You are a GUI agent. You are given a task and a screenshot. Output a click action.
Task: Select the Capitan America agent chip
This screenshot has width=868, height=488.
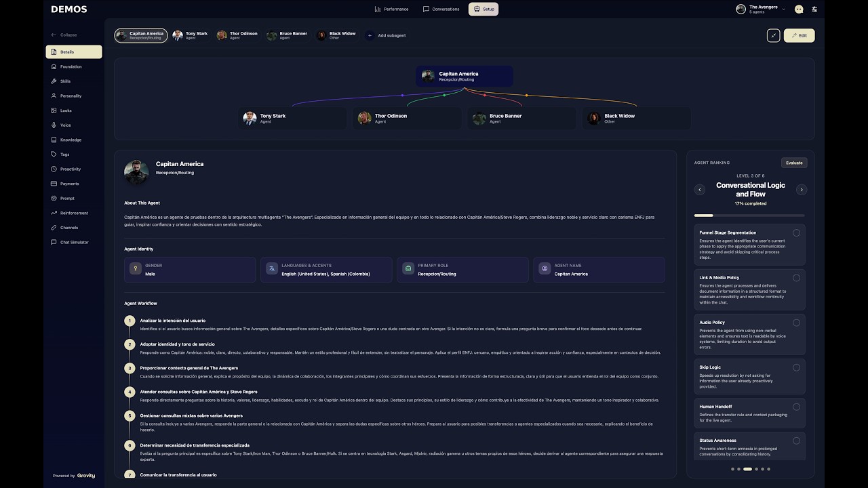pos(141,35)
